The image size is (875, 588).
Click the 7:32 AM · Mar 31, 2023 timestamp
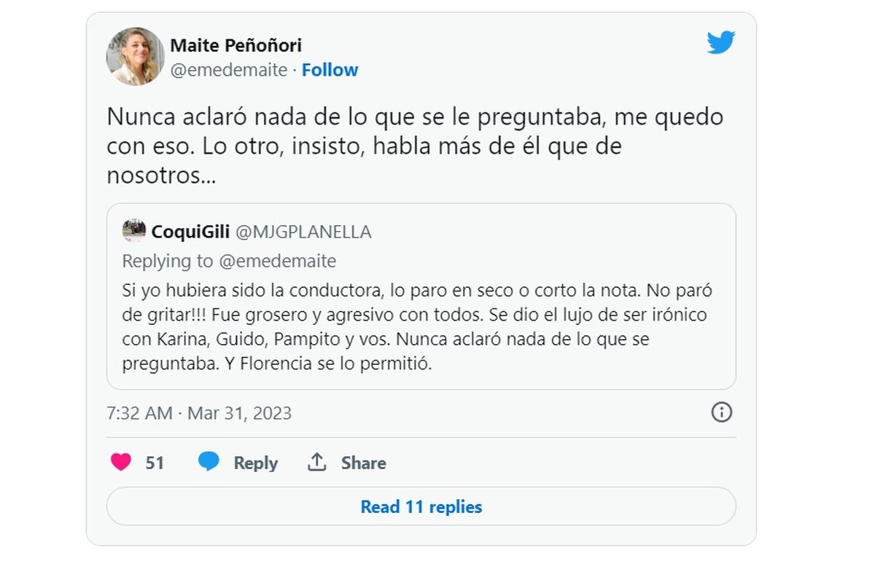pos(199,413)
